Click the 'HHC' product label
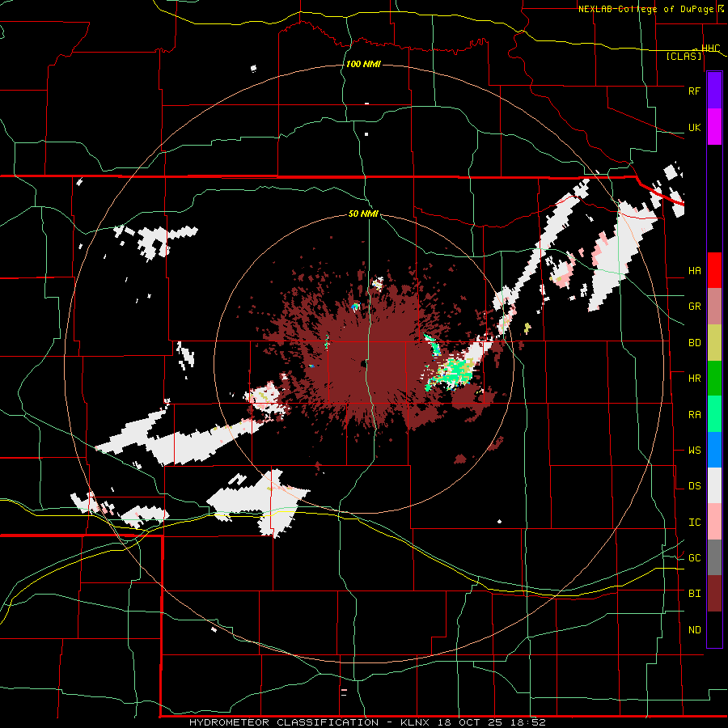This screenshot has height=728, width=728. (x=710, y=49)
